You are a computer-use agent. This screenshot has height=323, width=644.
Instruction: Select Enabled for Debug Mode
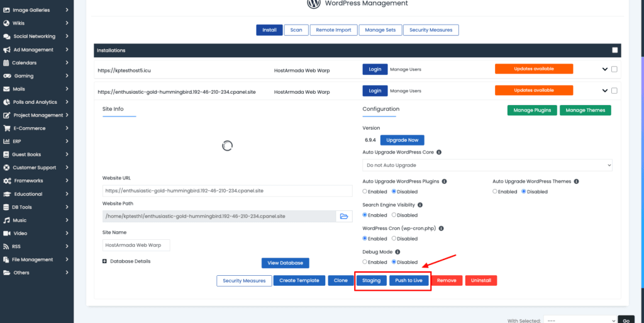pos(365,262)
